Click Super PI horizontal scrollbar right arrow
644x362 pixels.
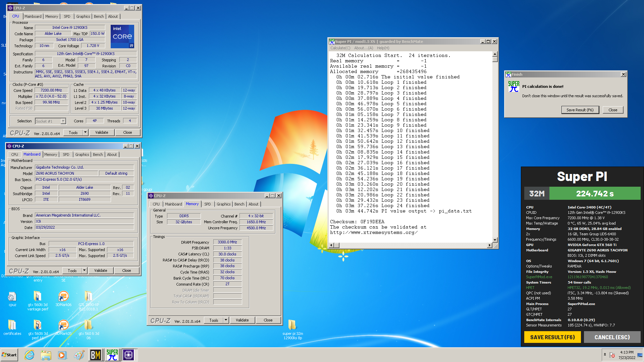click(x=490, y=245)
